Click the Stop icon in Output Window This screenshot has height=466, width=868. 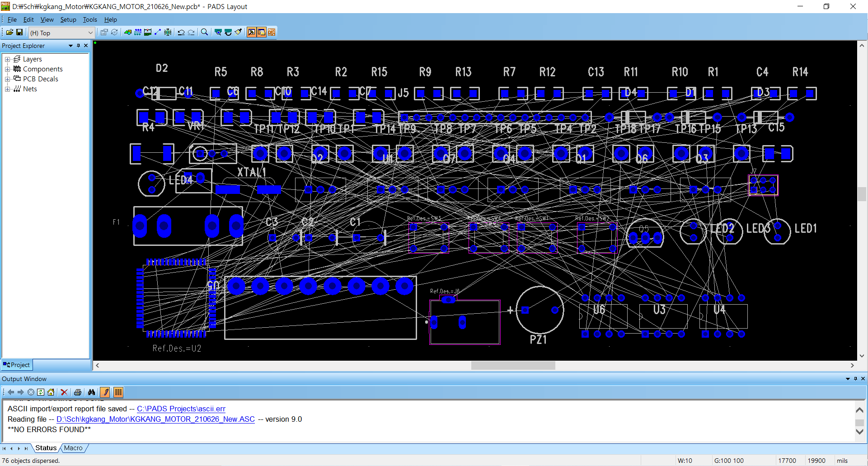(31, 392)
